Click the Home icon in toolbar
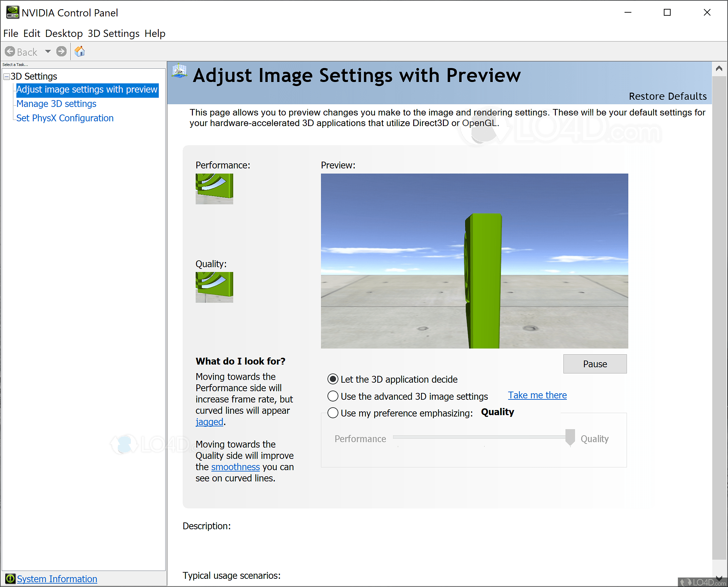Viewport: 728px width, 587px height. [80, 52]
